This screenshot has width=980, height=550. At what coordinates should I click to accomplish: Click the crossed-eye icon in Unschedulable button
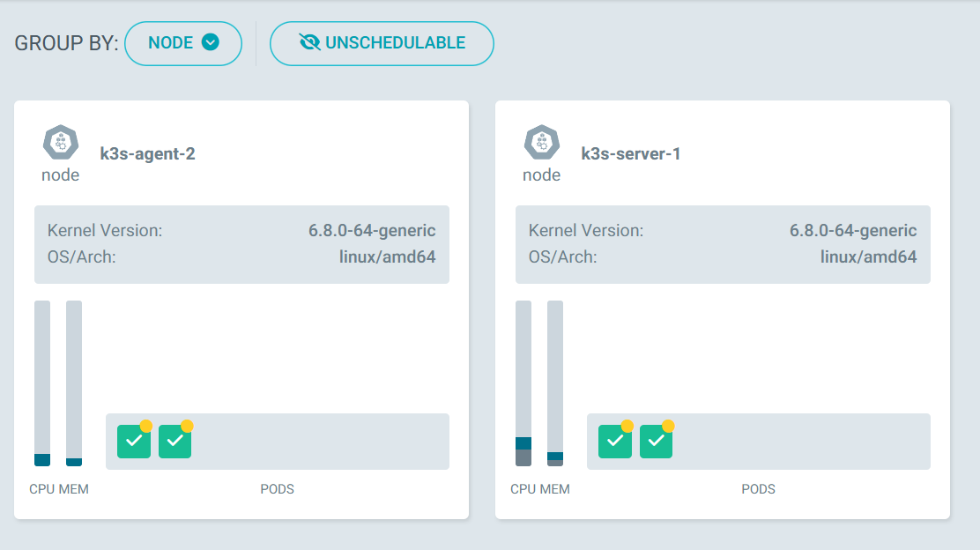tap(309, 42)
